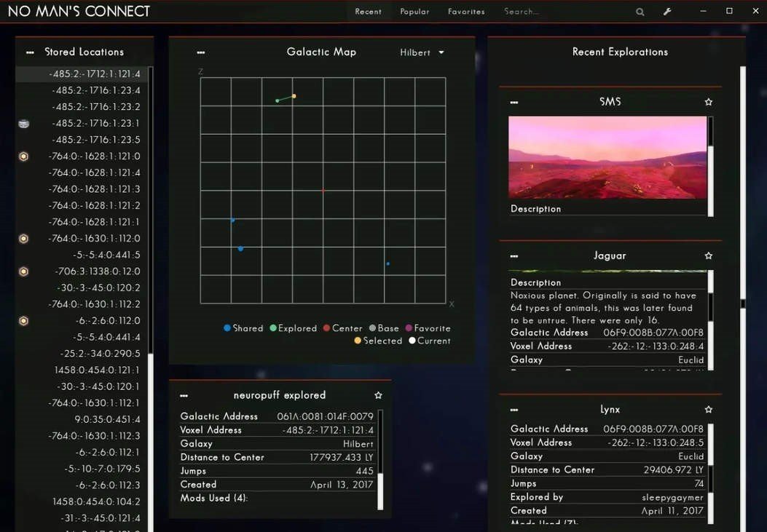767x532 pixels.
Task: Select stored location -5:-5:4:0:441:5
Action: 82,255
